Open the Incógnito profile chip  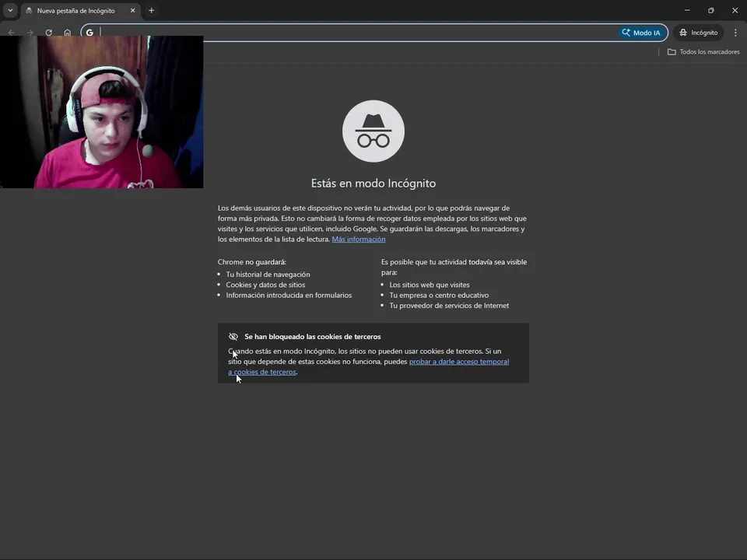coord(699,33)
